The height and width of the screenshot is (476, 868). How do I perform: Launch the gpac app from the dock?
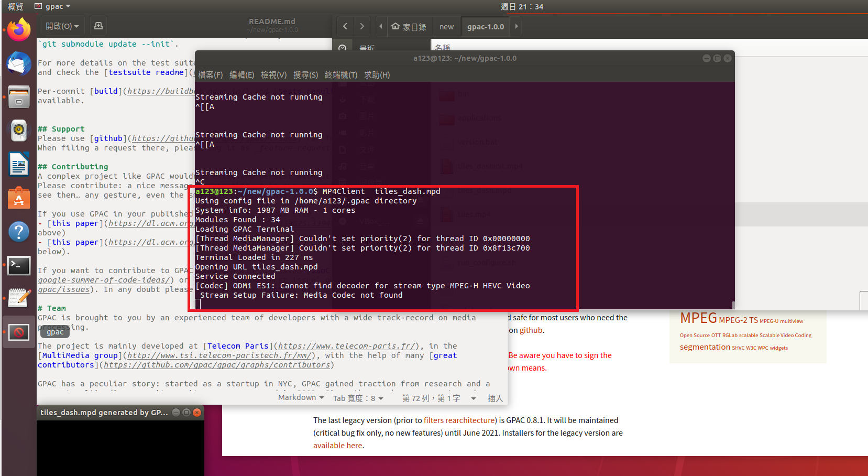click(x=19, y=332)
